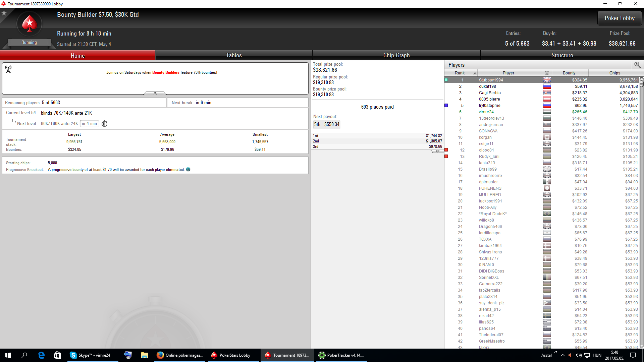
Task: Open the taskbar clock showing 5:48
Action: [614, 355]
